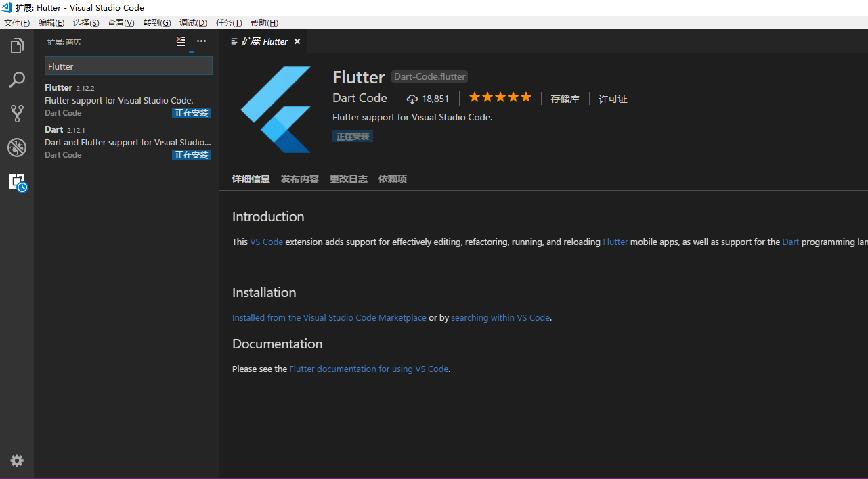This screenshot has width=868, height=479.
Task: Click the VS Code logo in title bar
Action: [x=7, y=7]
